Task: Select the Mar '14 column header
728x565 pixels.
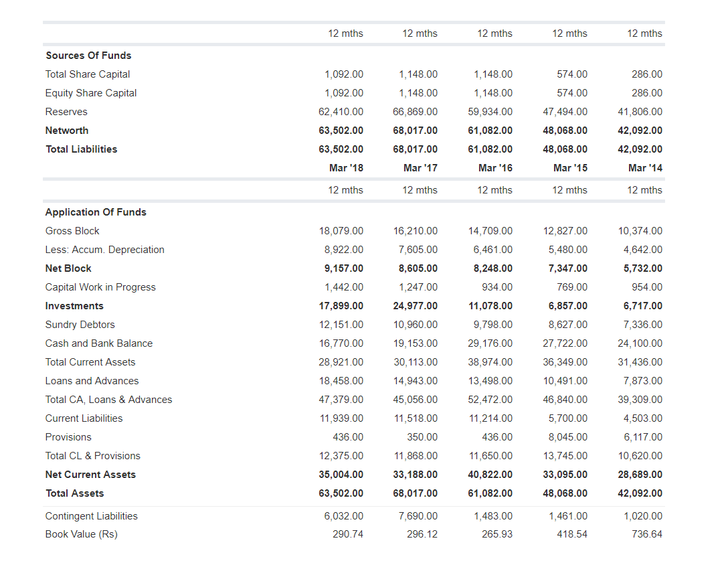Action: click(645, 168)
